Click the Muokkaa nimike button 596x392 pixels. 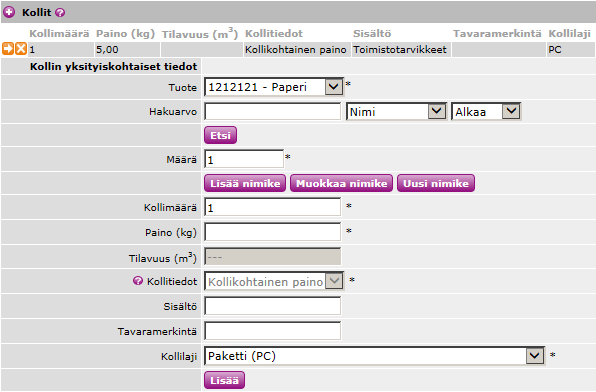pos(341,183)
